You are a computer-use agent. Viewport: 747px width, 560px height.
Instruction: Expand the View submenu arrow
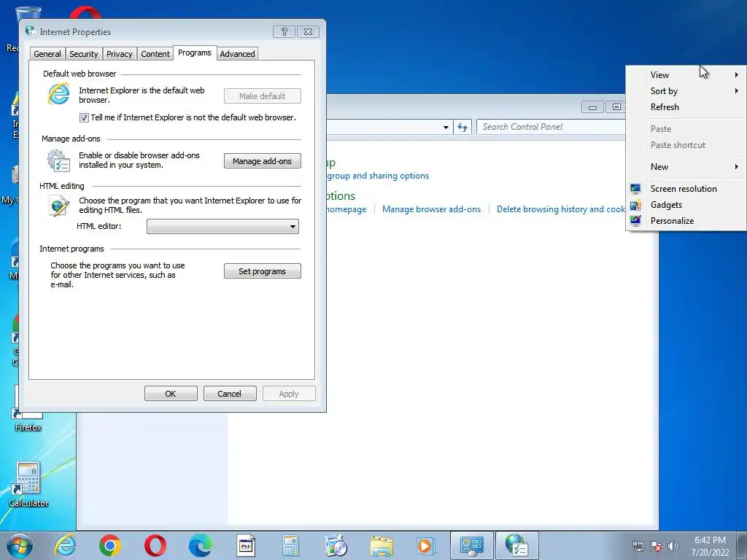737,75
